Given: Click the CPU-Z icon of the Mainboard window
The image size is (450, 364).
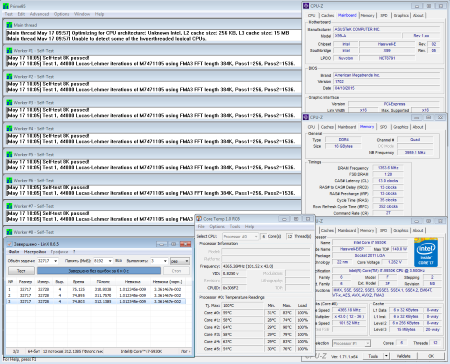Looking at the screenshot, I should click(x=306, y=6).
